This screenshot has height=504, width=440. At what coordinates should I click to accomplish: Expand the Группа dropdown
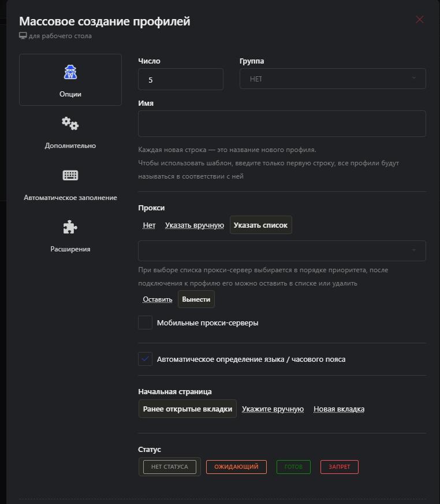333,79
